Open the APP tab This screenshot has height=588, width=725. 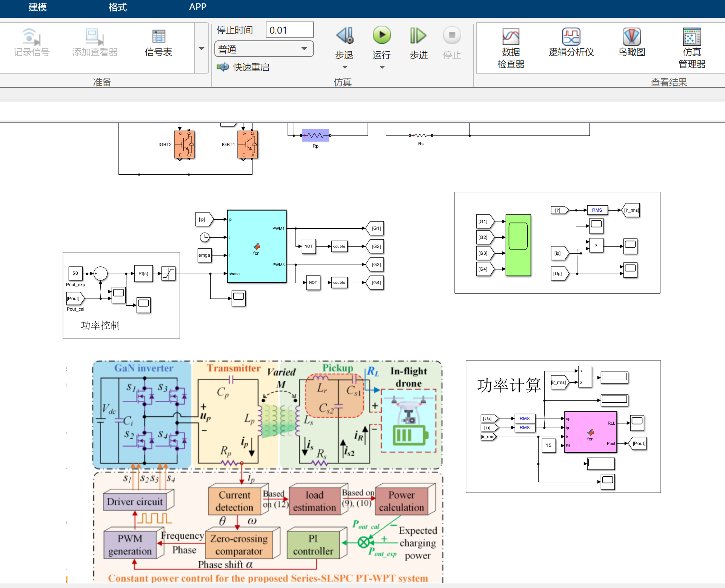click(x=197, y=7)
